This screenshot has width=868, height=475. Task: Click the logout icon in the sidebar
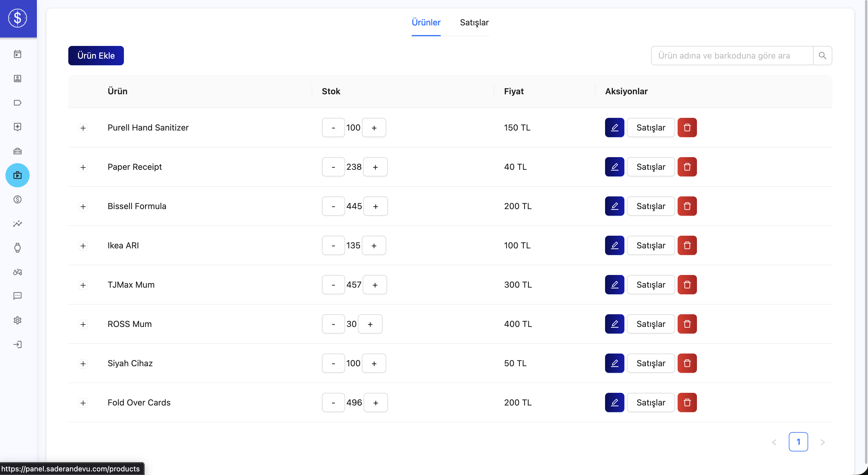click(x=18, y=344)
